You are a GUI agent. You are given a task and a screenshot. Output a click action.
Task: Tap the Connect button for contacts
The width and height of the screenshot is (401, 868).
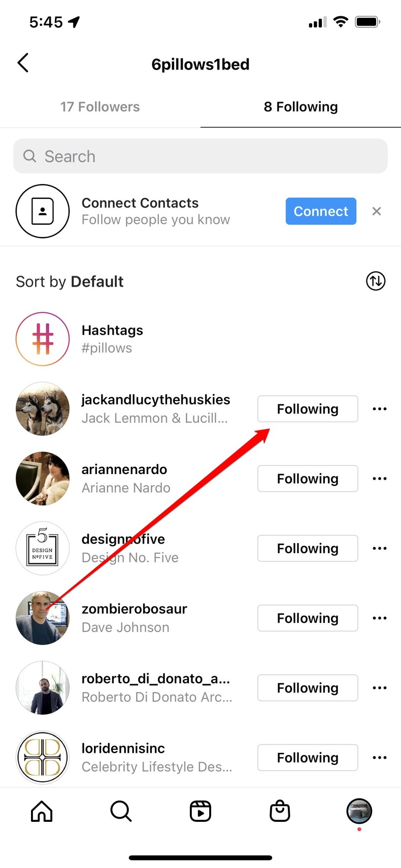[321, 211]
